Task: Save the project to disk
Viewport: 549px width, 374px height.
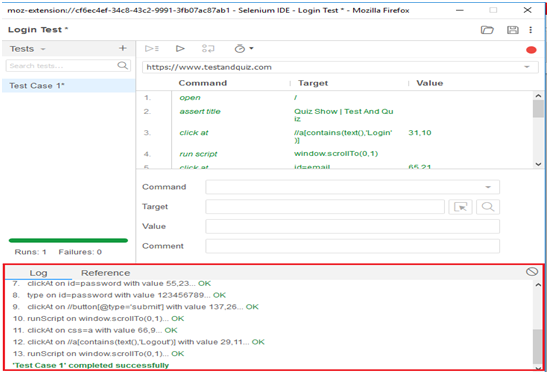Action: [513, 30]
